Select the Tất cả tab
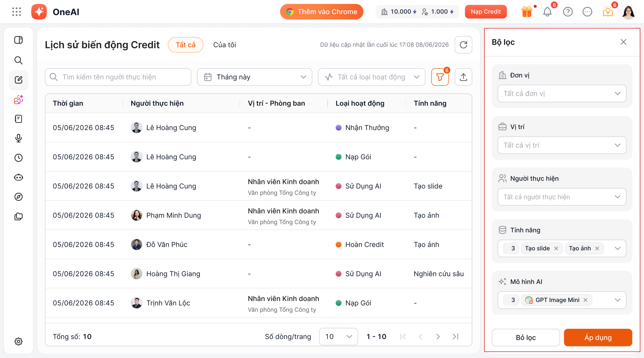Image resolution: width=644 pixels, height=358 pixels. [186, 45]
